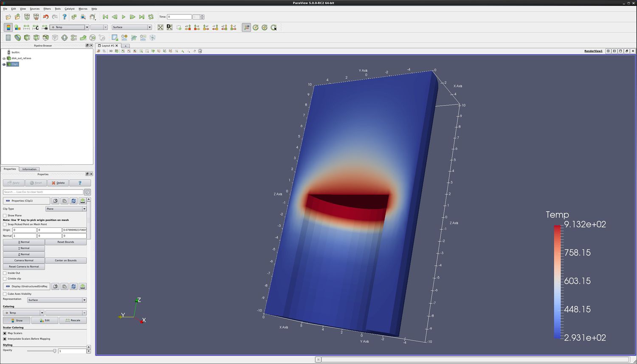Viewport: 637px width, 364px height.
Task: Click Center on Bounds button
Action: pos(66,260)
